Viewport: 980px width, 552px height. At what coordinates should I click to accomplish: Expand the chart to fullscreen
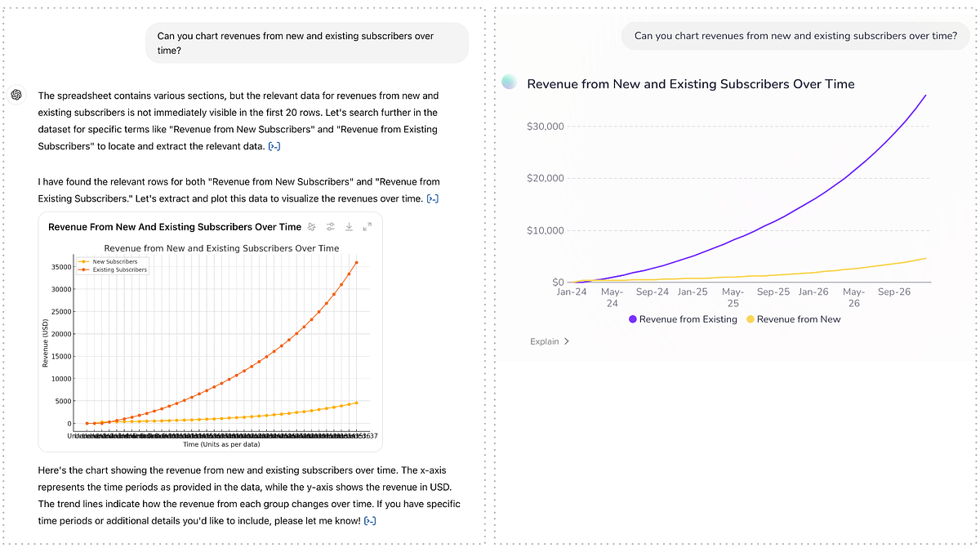(x=367, y=227)
